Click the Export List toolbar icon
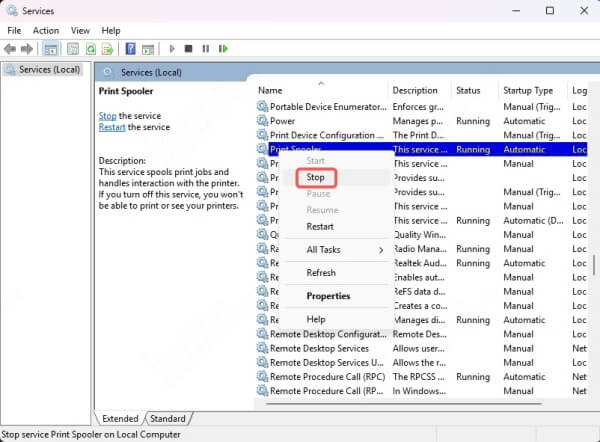 tap(108, 49)
